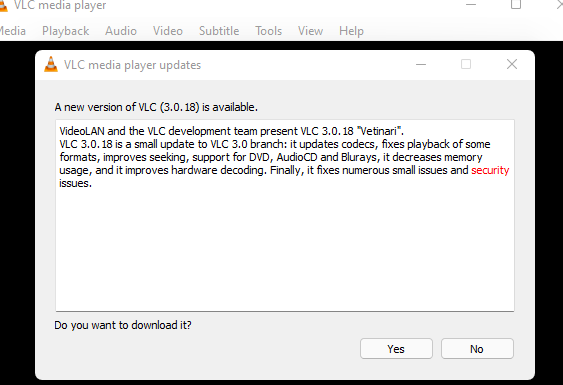Screen dimensions: 563x385
Task: Click the "Do you want to download it?" label
Action: pyautogui.click(x=123, y=325)
